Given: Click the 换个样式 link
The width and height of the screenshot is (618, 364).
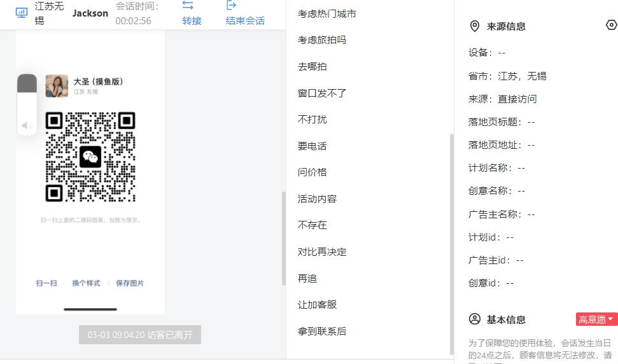Looking at the screenshot, I should click(86, 283).
